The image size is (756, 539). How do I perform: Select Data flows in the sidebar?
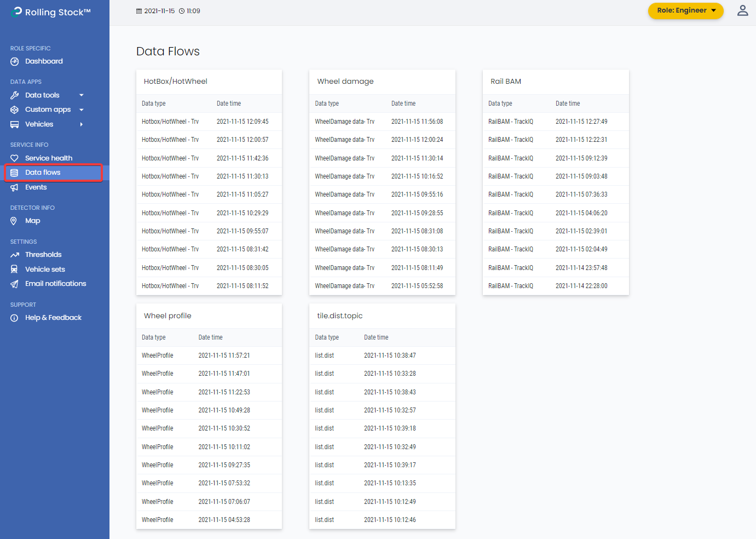tap(43, 173)
